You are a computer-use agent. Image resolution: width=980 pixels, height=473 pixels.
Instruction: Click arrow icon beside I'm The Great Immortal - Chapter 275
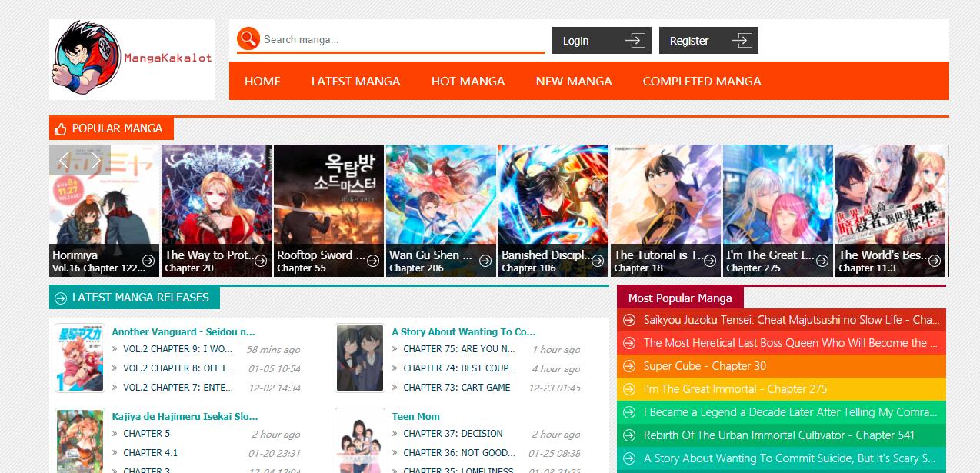tap(629, 389)
